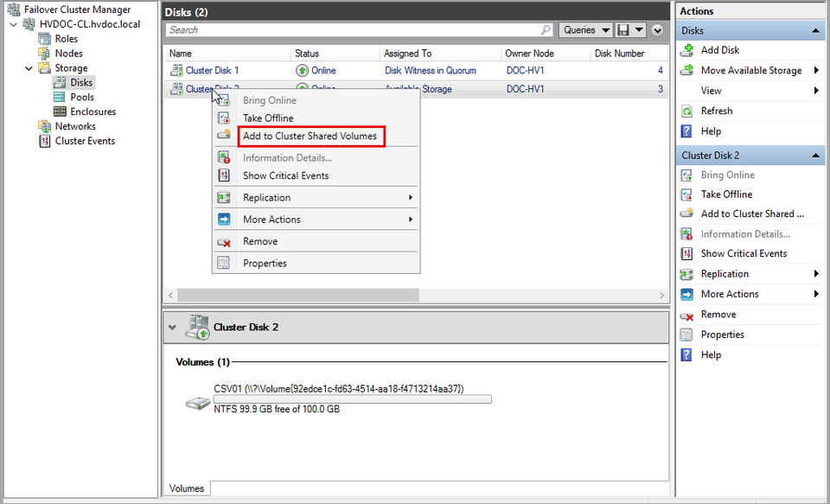Click the Networks icon in tree
This screenshot has height=504, width=830.
(x=44, y=126)
